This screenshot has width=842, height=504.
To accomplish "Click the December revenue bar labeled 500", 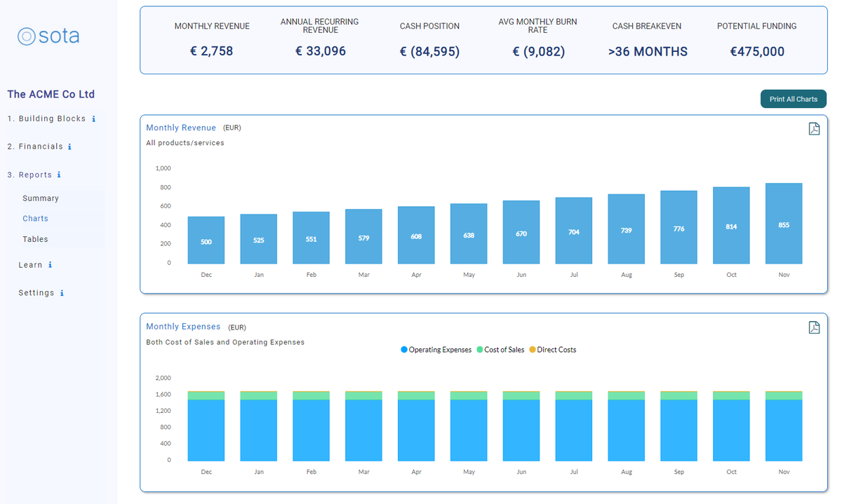I will (206, 240).
